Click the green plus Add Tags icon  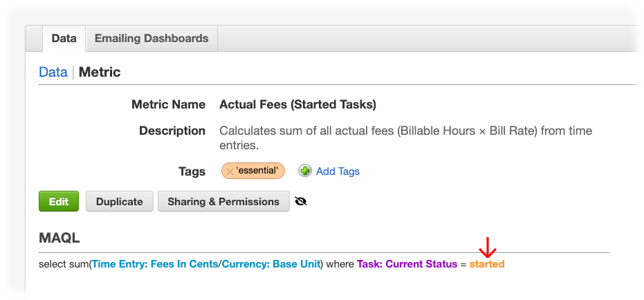pyautogui.click(x=305, y=171)
